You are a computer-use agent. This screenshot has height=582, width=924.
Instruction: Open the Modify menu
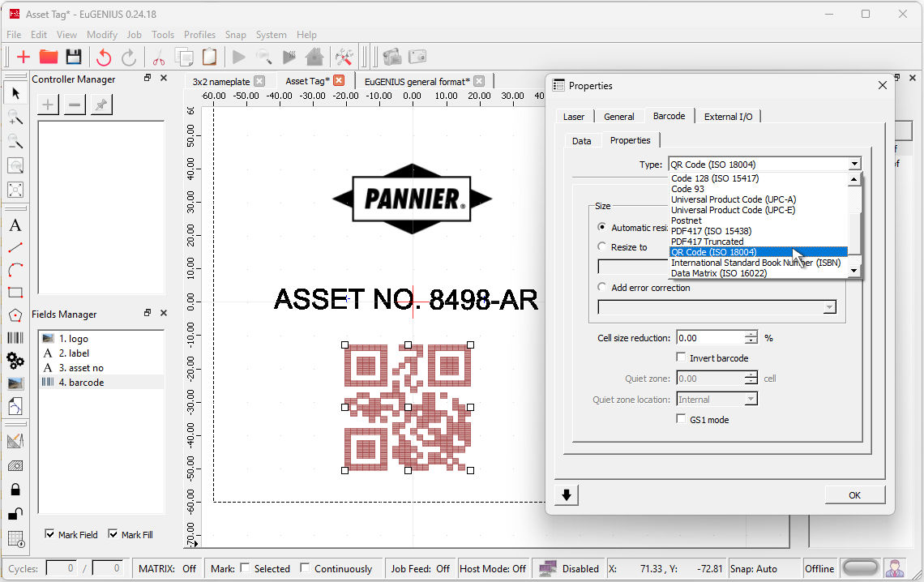click(x=102, y=35)
